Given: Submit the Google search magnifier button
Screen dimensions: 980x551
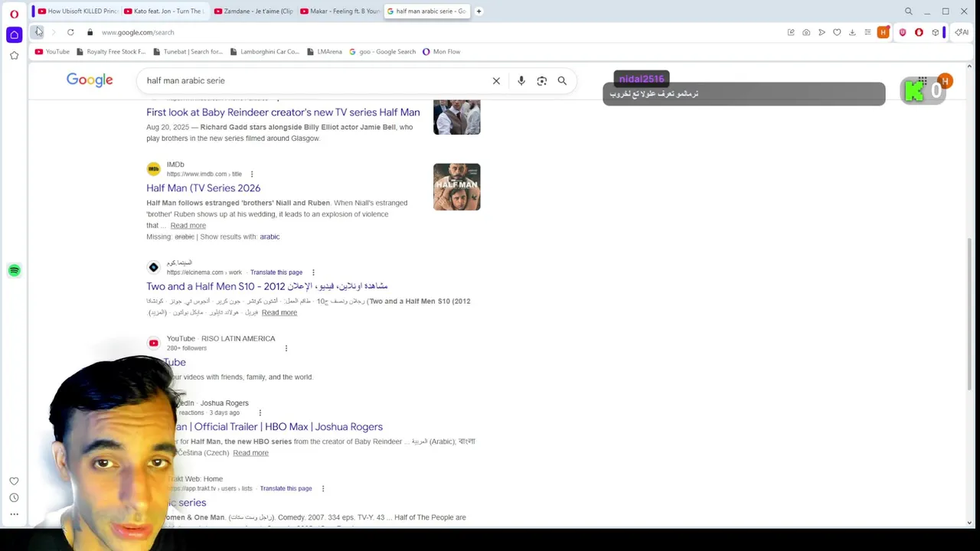Looking at the screenshot, I should click(x=562, y=80).
